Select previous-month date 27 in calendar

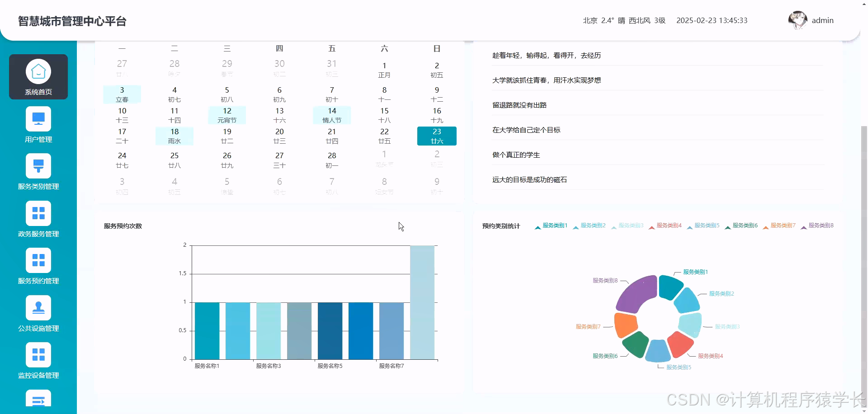(x=122, y=68)
